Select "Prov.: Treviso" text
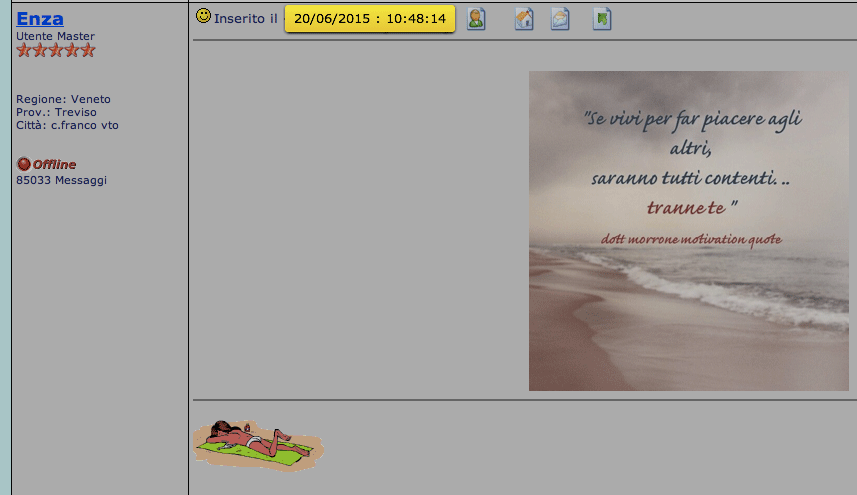This screenshot has width=857, height=495. point(56,112)
